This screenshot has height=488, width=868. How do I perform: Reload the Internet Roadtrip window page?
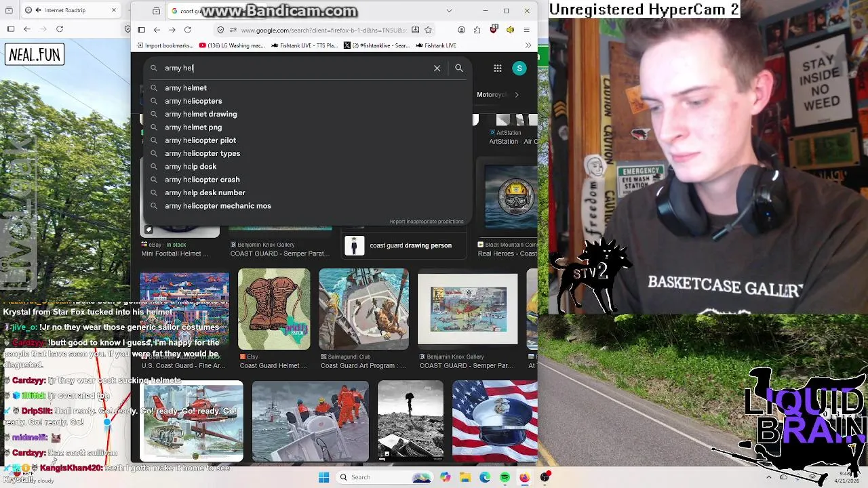60,29
